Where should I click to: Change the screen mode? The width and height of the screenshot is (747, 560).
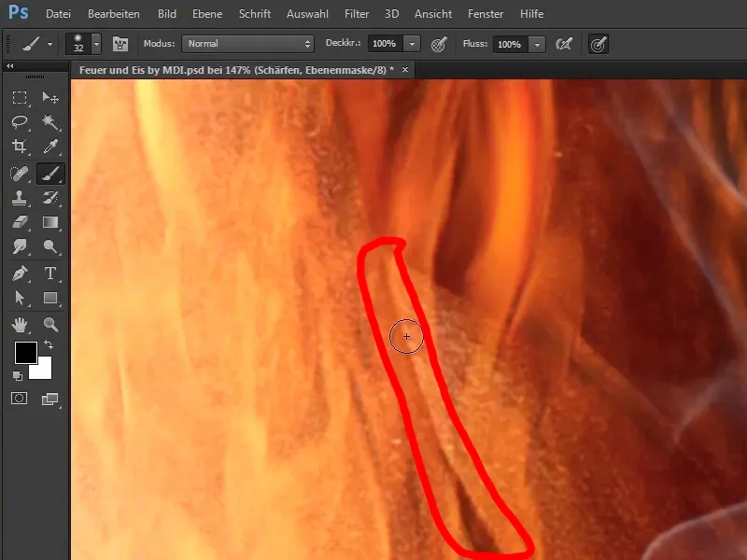coord(50,399)
